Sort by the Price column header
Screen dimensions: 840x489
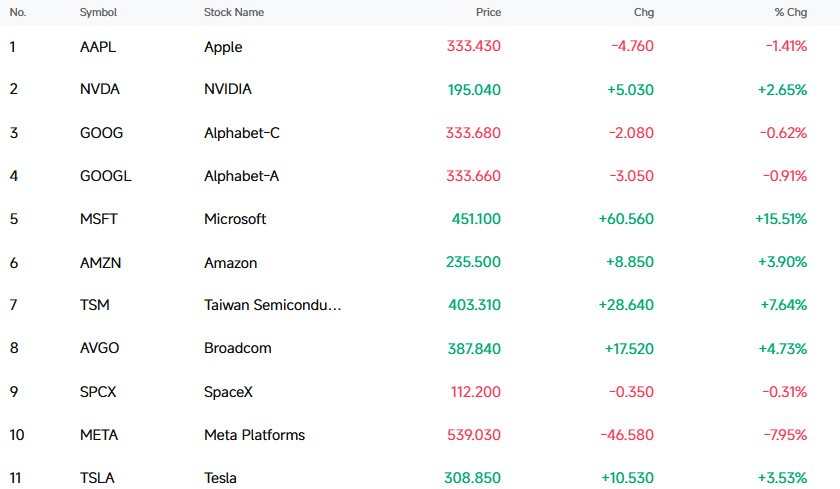488,12
